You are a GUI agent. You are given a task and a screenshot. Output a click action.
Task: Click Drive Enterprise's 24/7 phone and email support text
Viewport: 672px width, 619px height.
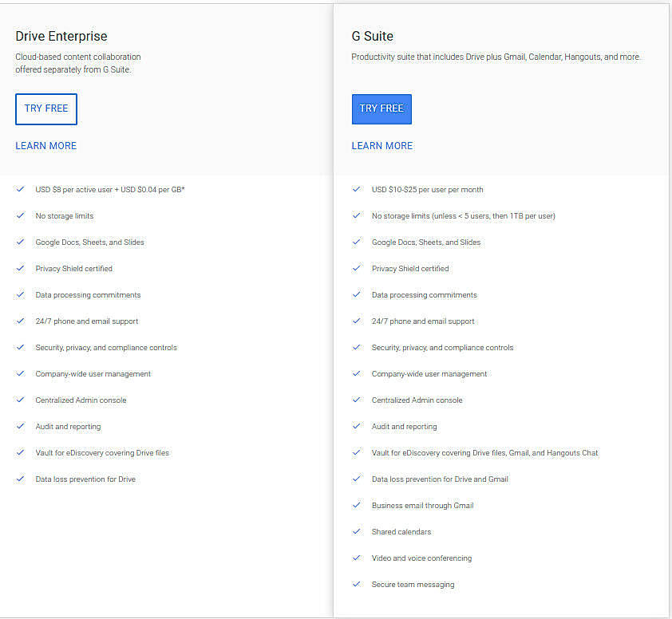[x=87, y=321]
